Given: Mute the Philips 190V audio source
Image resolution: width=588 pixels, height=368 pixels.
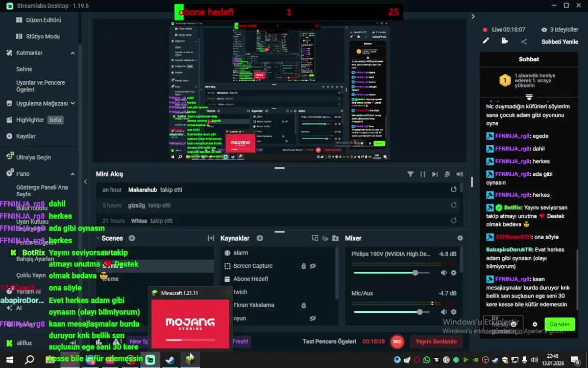Looking at the screenshot, I should [x=444, y=272].
